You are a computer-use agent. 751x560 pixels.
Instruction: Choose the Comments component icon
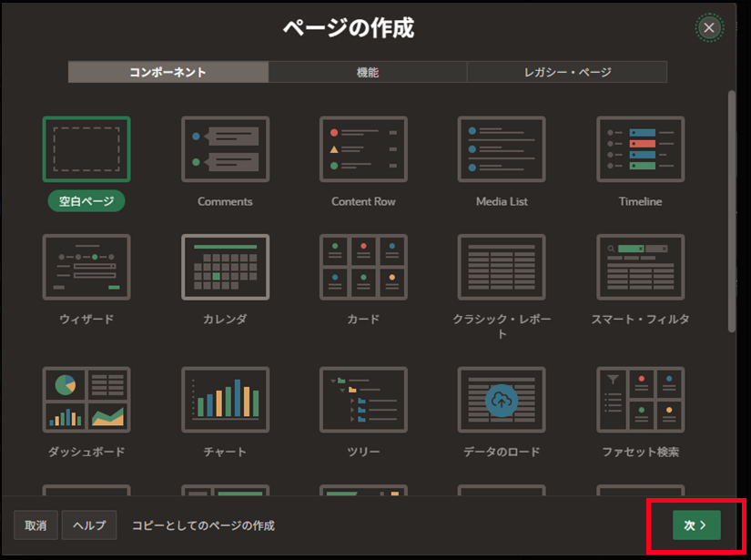225,149
